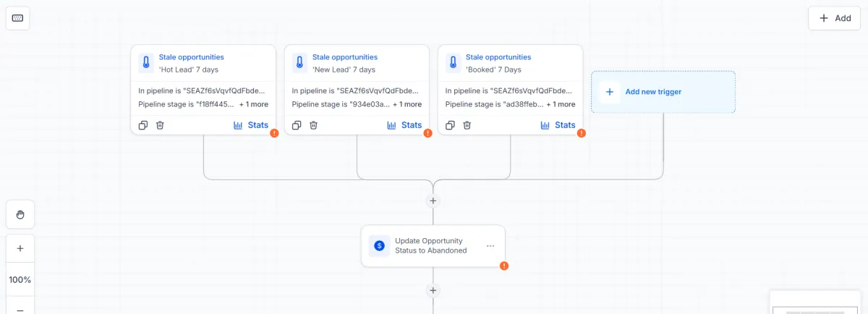868x314 pixels.
Task: Click trash icon on 'Booked' trigger
Action: click(x=467, y=125)
